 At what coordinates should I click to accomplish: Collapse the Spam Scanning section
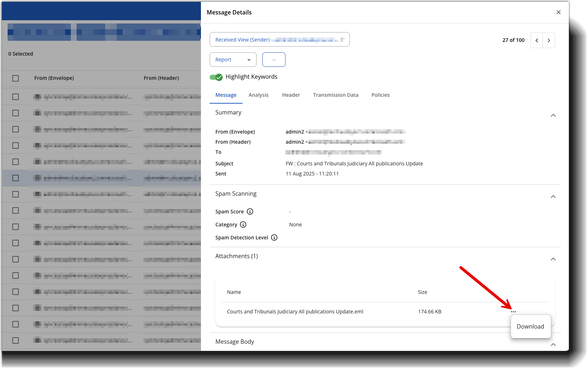pos(553,197)
